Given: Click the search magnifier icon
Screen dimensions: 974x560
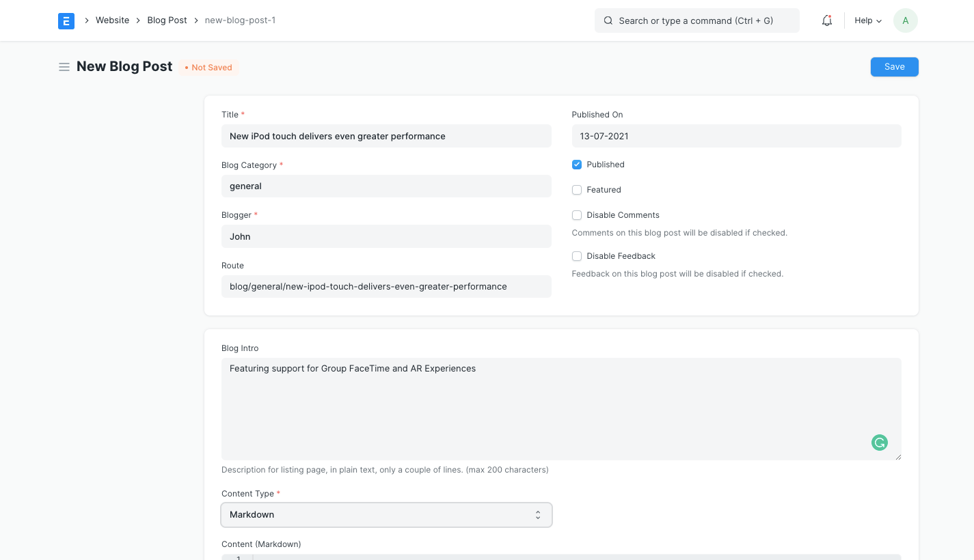Looking at the screenshot, I should tap(608, 20).
